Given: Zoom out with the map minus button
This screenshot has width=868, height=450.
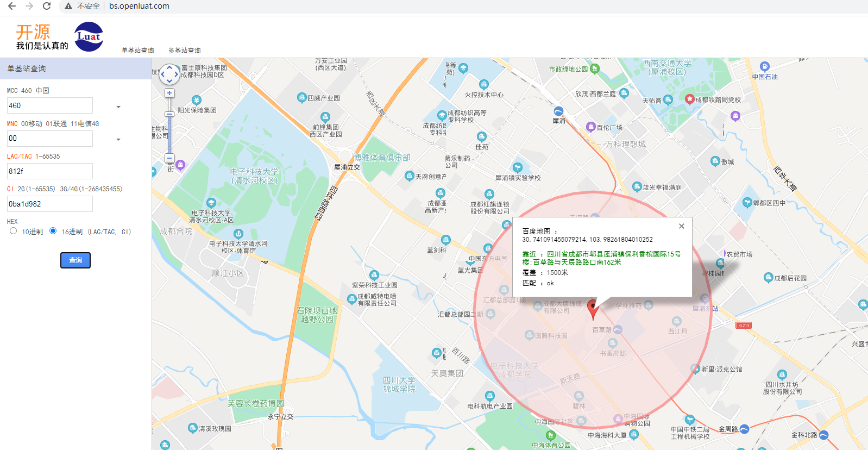Looking at the screenshot, I should pyautogui.click(x=169, y=158).
